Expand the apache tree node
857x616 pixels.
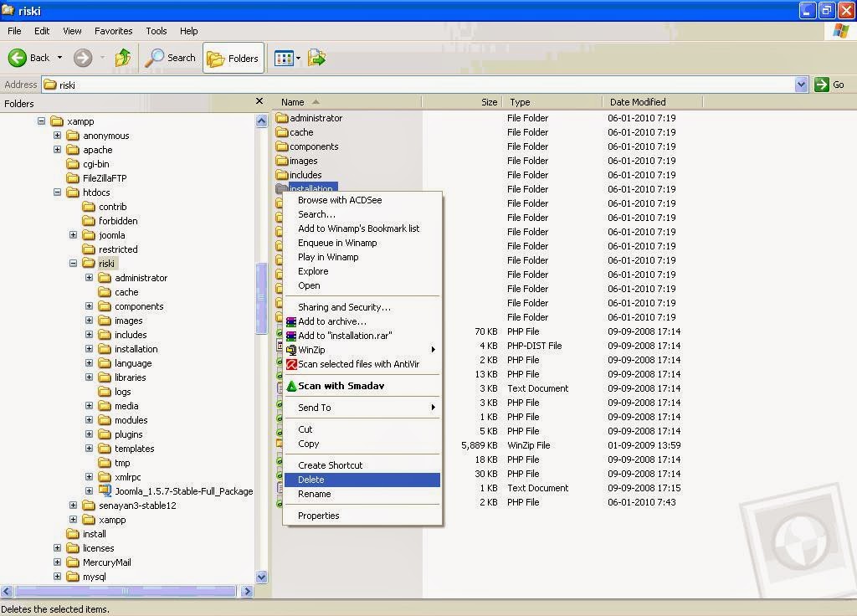click(x=57, y=149)
